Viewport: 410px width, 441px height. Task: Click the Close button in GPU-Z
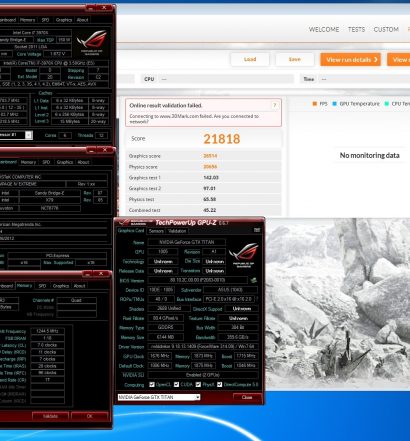(x=247, y=397)
